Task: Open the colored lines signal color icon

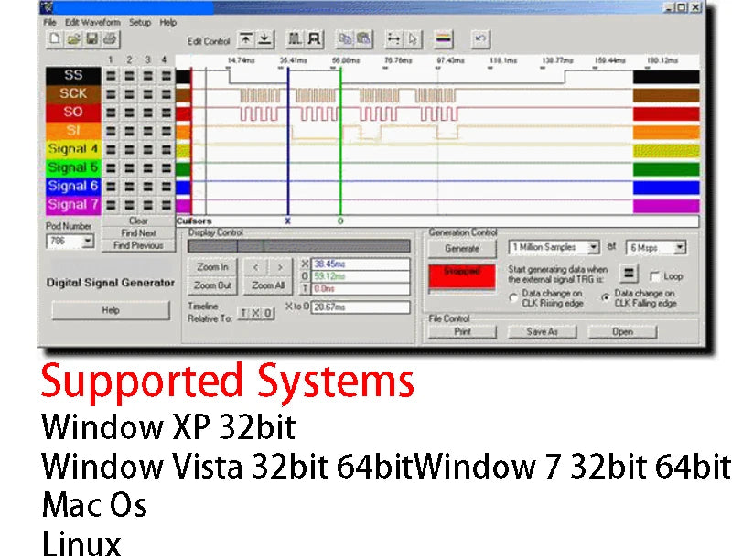Action: 444,39
